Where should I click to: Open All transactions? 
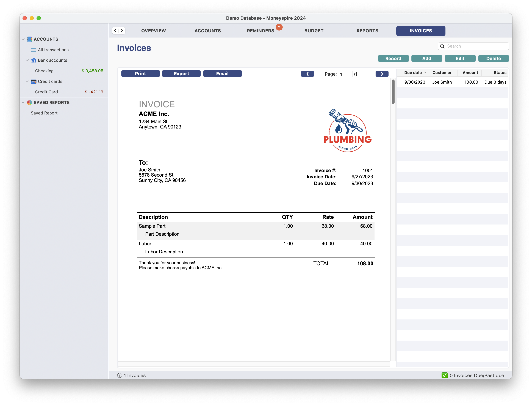pyautogui.click(x=53, y=50)
